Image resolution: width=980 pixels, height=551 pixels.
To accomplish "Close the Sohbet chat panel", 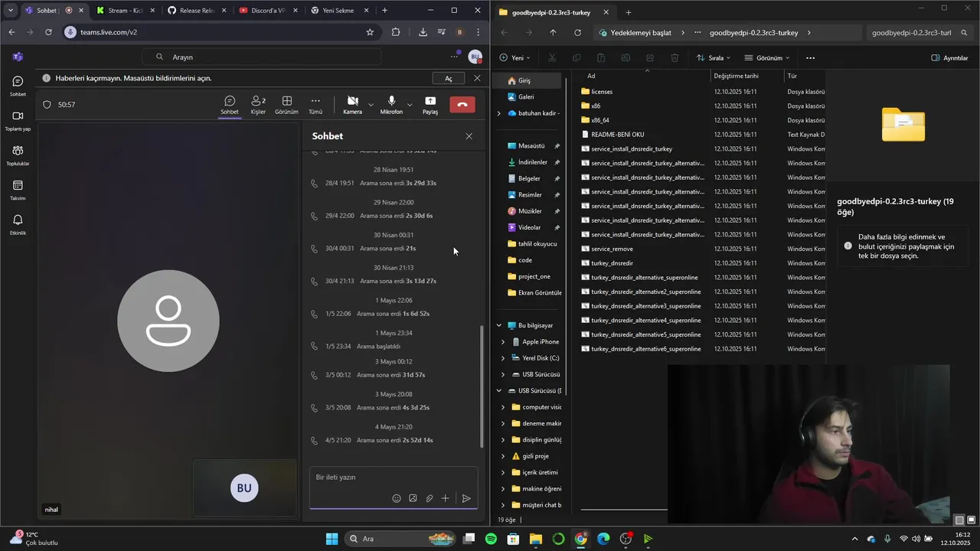I will [469, 136].
